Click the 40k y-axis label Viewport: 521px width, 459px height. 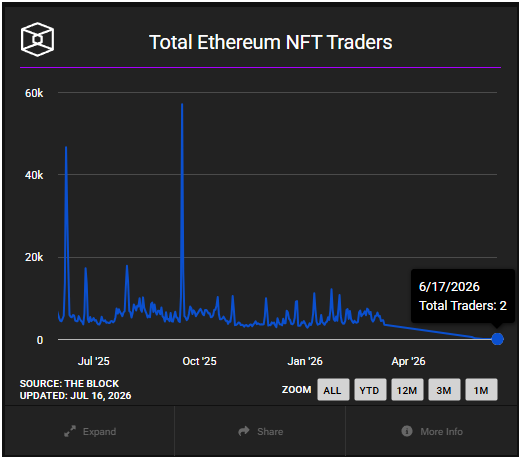34,175
